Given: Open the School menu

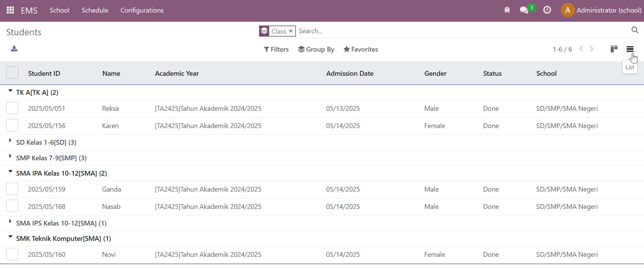Looking at the screenshot, I should 59,10.
